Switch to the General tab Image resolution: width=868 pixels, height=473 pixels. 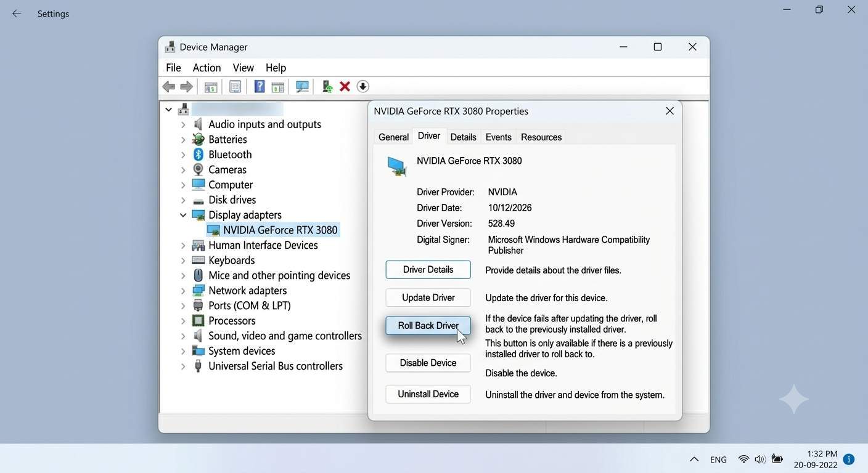pos(393,137)
